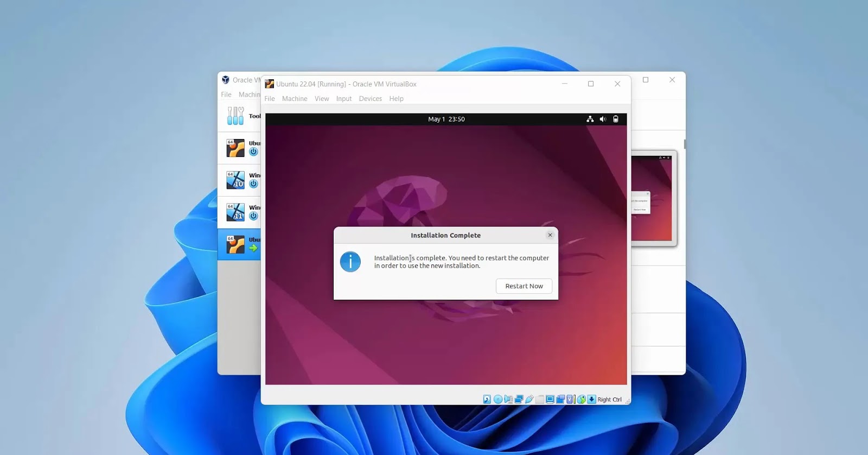
Task: Select the first Ubuntu VM in Manager list
Action: click(x=239, y=148)
